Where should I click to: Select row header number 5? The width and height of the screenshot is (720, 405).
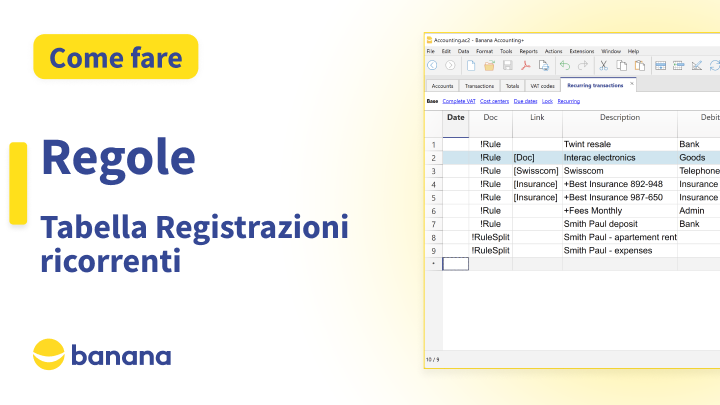(433, 198)
